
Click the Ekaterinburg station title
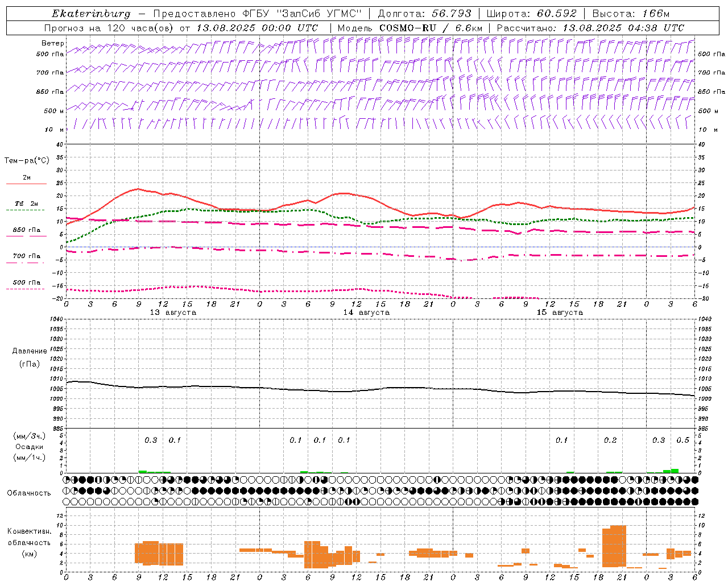[91, 14]
